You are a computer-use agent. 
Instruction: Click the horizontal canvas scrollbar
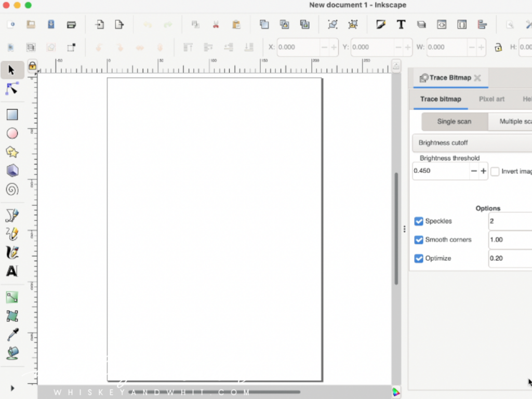coord(214,392)
